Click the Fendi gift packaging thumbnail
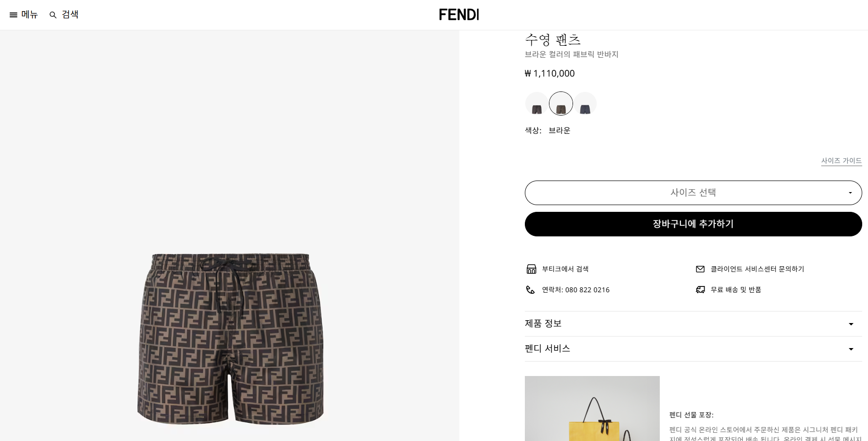Image resolution: width=868 pixels, height=441 pixels. (592, 408)
